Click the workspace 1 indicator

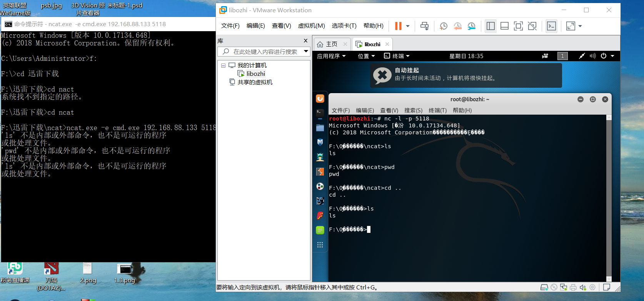click(562, 56)
